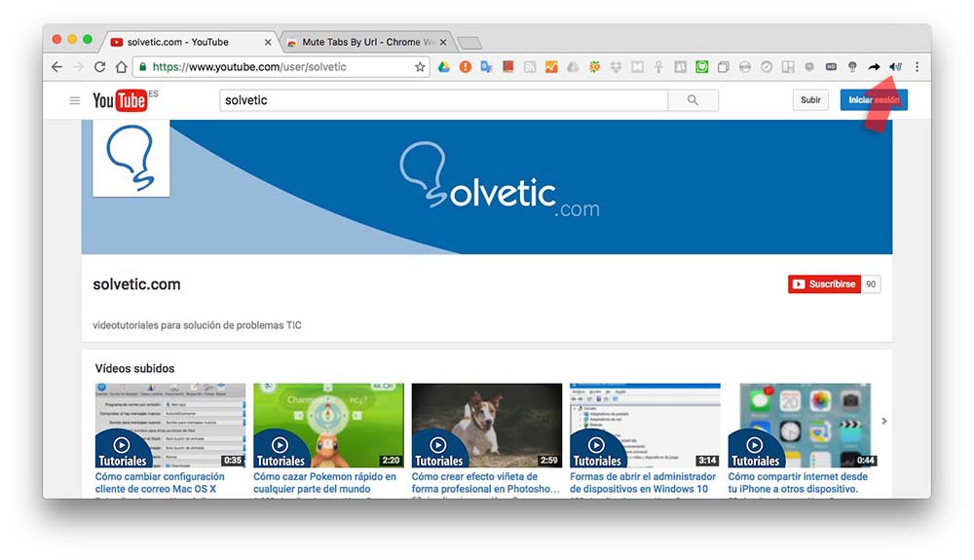Click the green chat bubble extension icon
Viewport: 974px width, 560px height.
click(702, 66)
